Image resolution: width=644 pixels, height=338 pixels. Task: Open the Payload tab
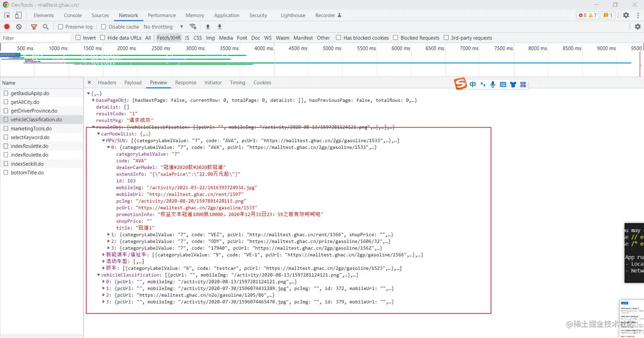[133, 83]
